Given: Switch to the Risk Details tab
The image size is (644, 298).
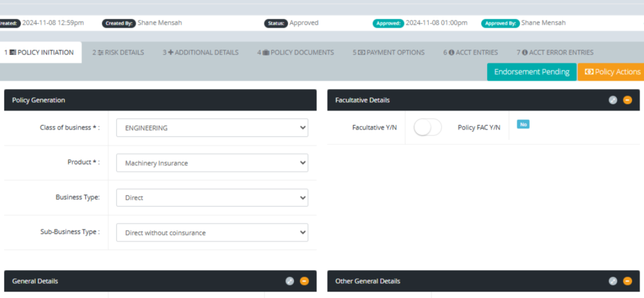Looking at the screenshot, I should tap(118, 53).
